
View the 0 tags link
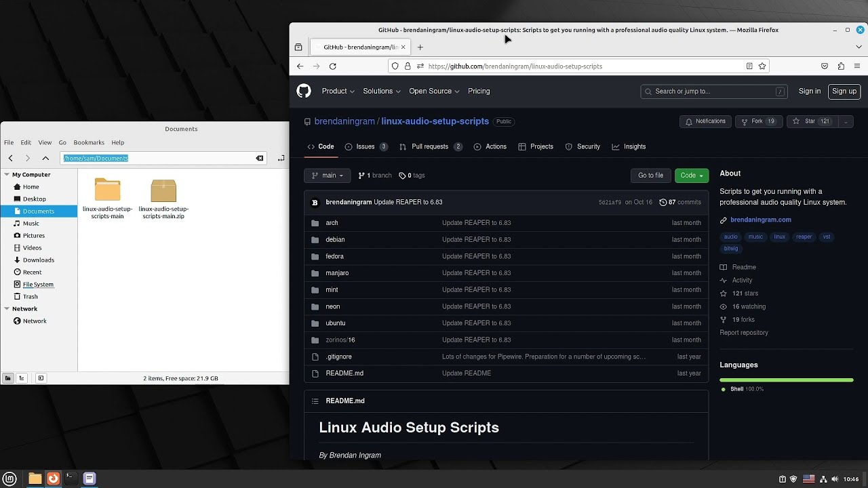click(412, 176)
